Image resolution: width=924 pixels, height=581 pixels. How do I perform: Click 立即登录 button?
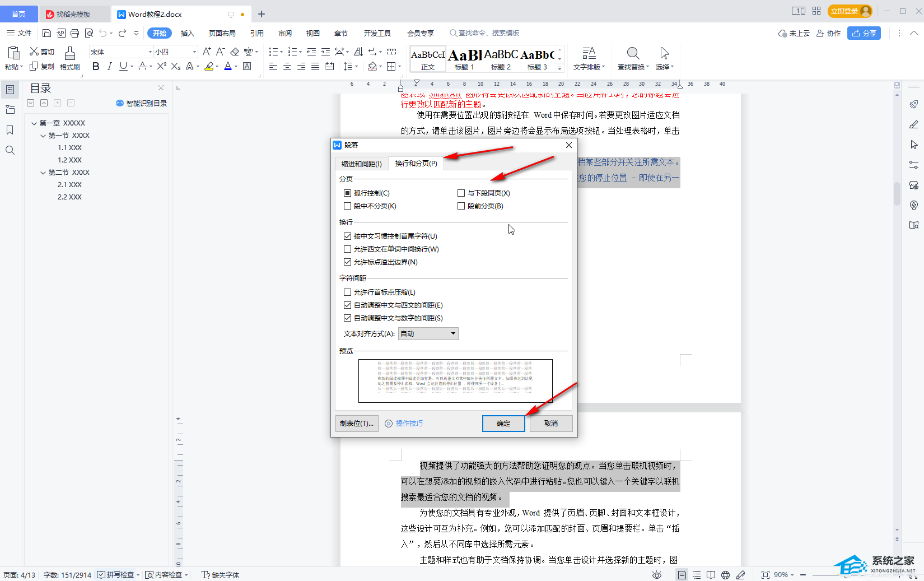(850, 11)
